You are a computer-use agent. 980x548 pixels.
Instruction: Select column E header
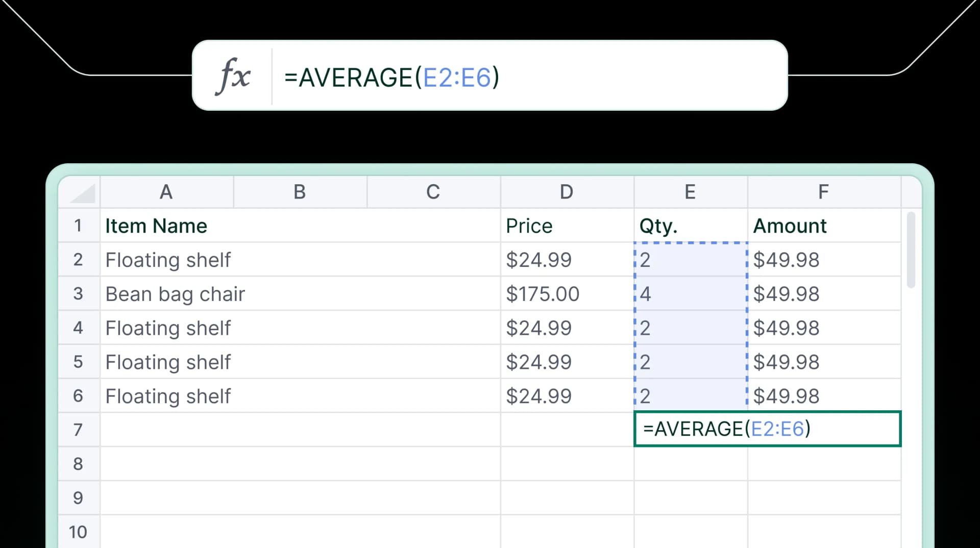(691, 192)
